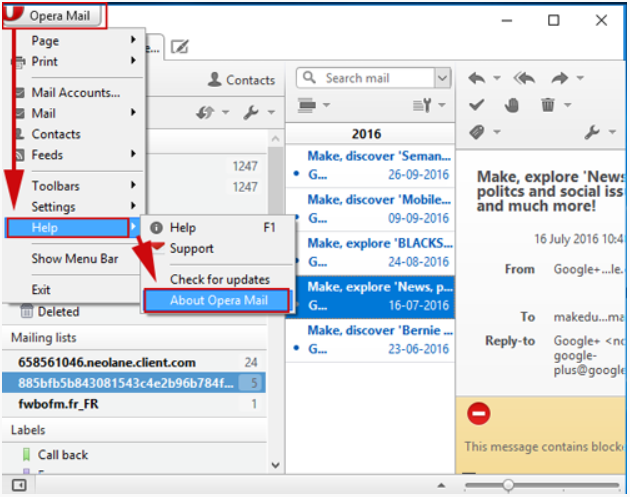Open message Make, discover 'Seman...
This screenshot has height=497, width=630.
click(x=370, y=166)
